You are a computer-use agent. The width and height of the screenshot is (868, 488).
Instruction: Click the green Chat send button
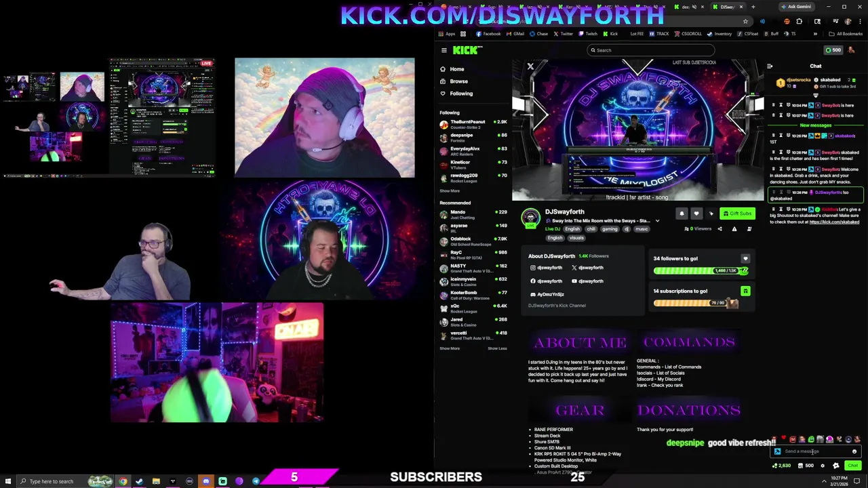[x=853, y=466]
